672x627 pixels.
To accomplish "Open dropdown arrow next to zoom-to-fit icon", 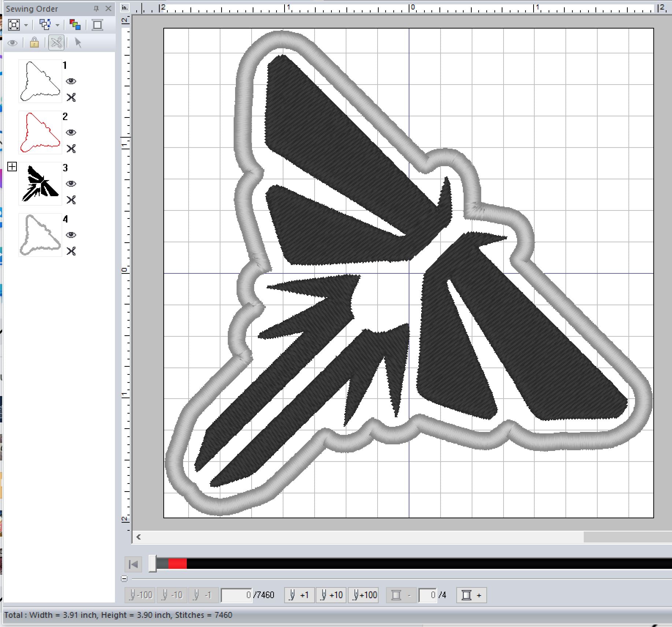I will tap(26, 25).
